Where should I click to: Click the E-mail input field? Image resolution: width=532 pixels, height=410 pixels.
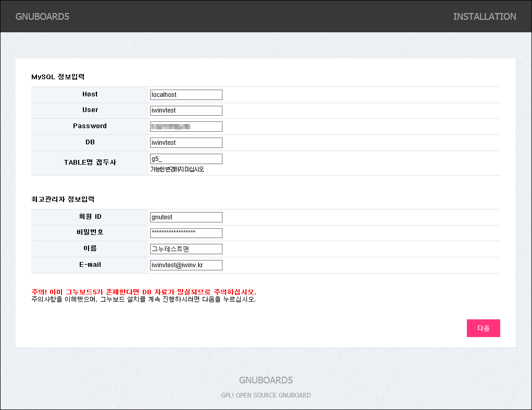[186, 265]
